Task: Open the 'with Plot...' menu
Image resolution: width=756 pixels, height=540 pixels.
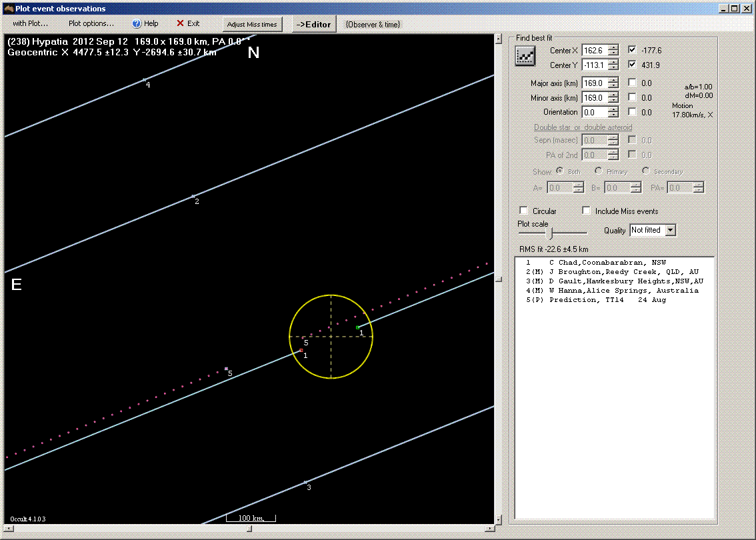Action: (x=31, y=23)
